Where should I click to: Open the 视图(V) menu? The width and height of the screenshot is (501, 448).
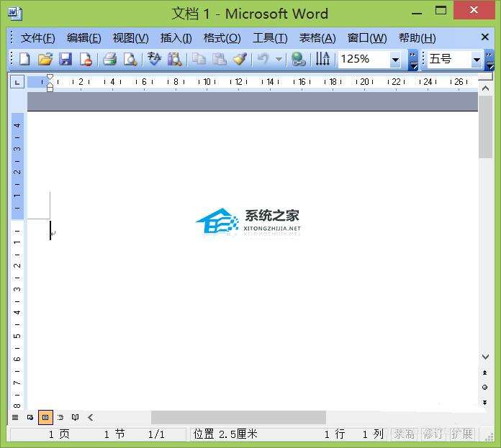[x=131, y=38]
